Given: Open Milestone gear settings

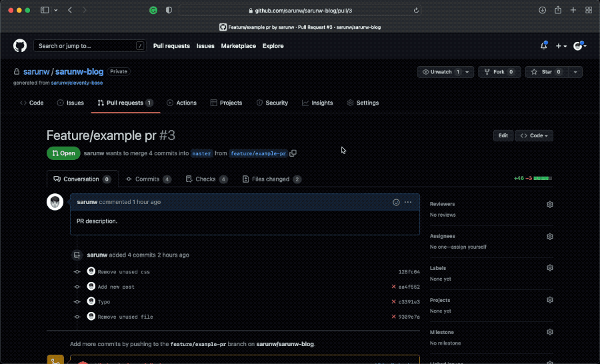Looking at the screenshot, I should click(550, 332).
